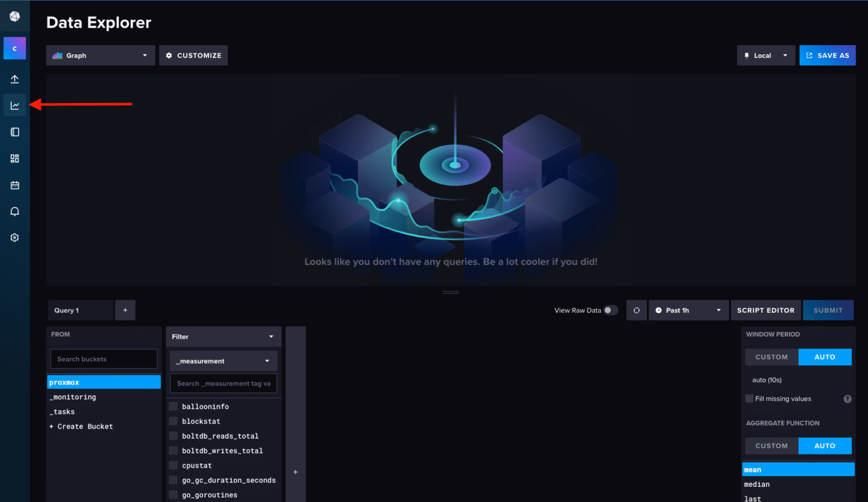
Task: Open Settings gear icon in sidebar
Action: pyautogui.click(x=15, y=238)
